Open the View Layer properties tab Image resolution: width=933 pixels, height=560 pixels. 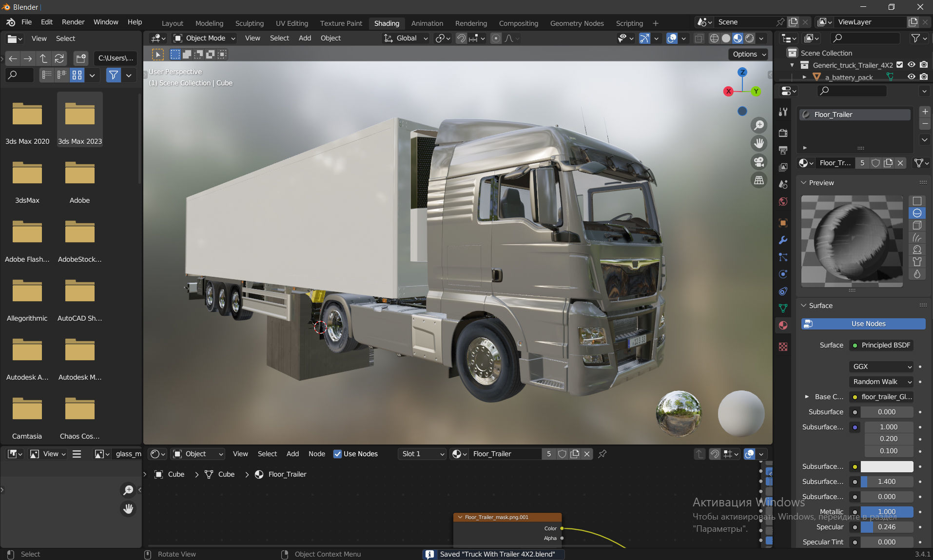coord(783,167)
